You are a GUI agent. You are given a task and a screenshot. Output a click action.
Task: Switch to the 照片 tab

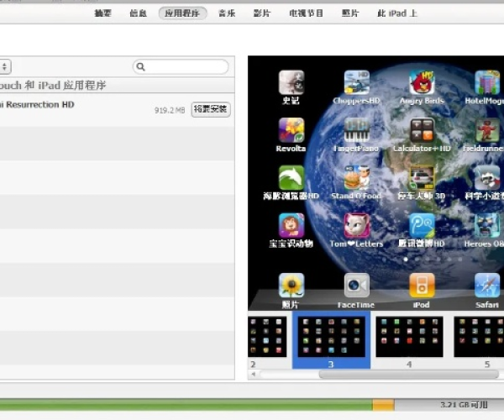point(350,13)
